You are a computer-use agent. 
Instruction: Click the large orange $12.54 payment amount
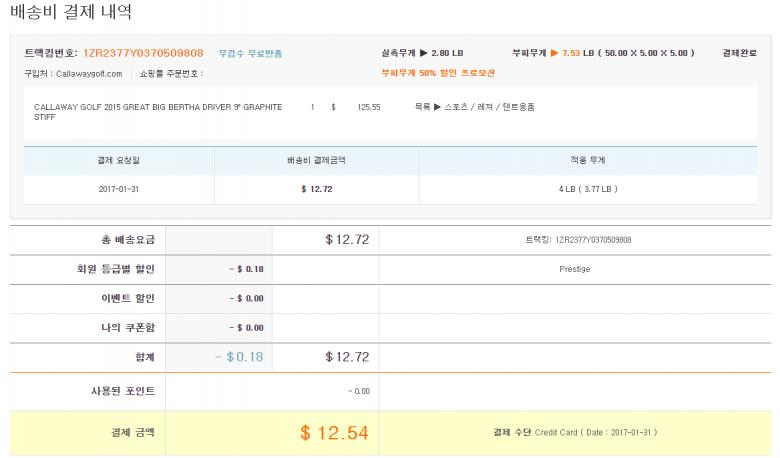point(334,433)
